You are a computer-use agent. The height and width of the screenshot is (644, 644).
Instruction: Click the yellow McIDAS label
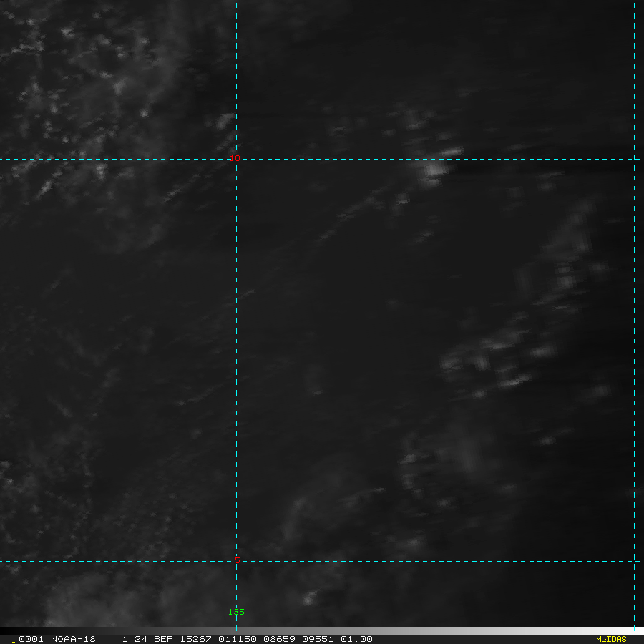610,639
